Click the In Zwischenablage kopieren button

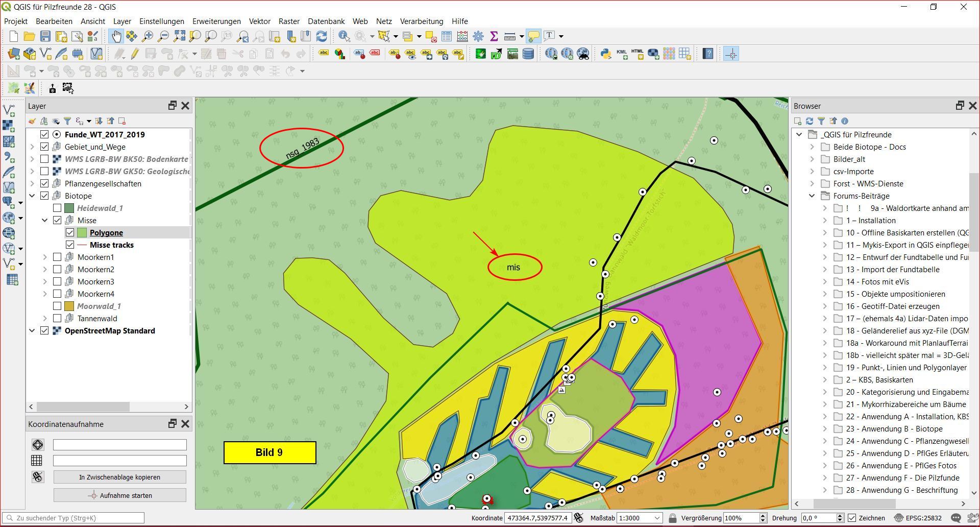[119, 477]
